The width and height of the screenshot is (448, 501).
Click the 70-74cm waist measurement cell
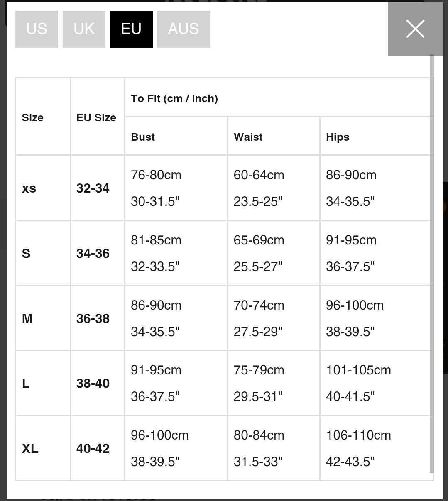259,305
